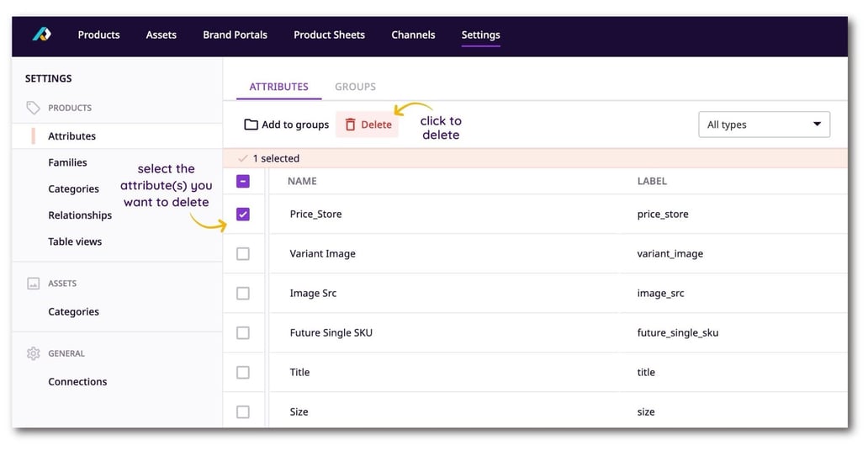
Task: Click the Assets image icon in sidebar
Action: pos(34,284)
